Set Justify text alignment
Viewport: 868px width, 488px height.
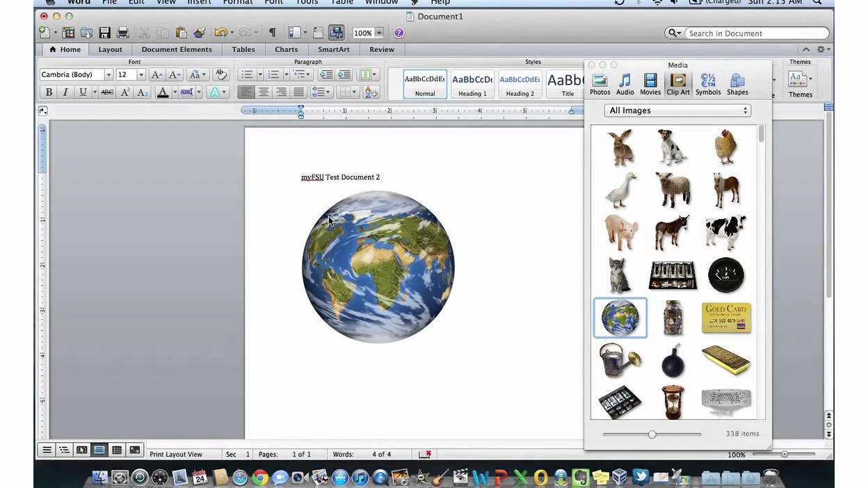[x=298, y=92]
